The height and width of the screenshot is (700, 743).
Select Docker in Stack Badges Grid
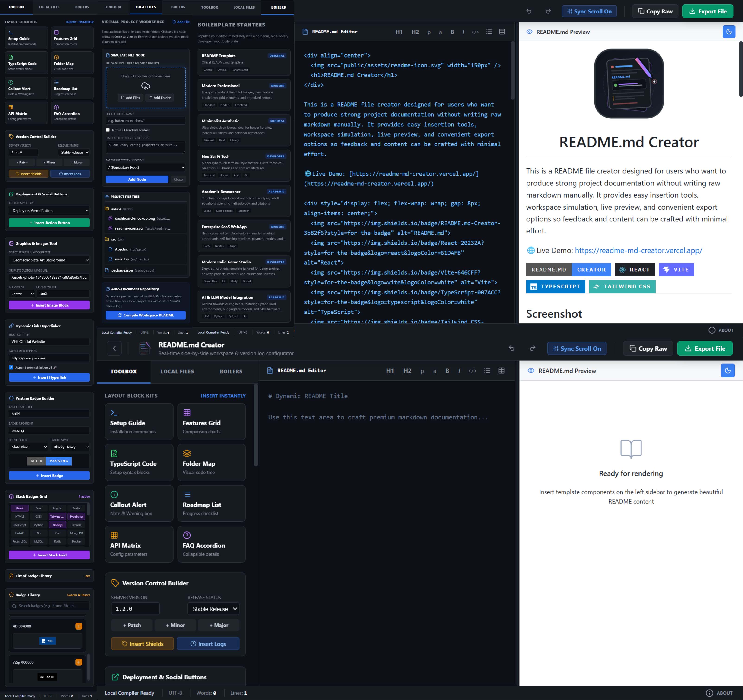tap(76, 541)
